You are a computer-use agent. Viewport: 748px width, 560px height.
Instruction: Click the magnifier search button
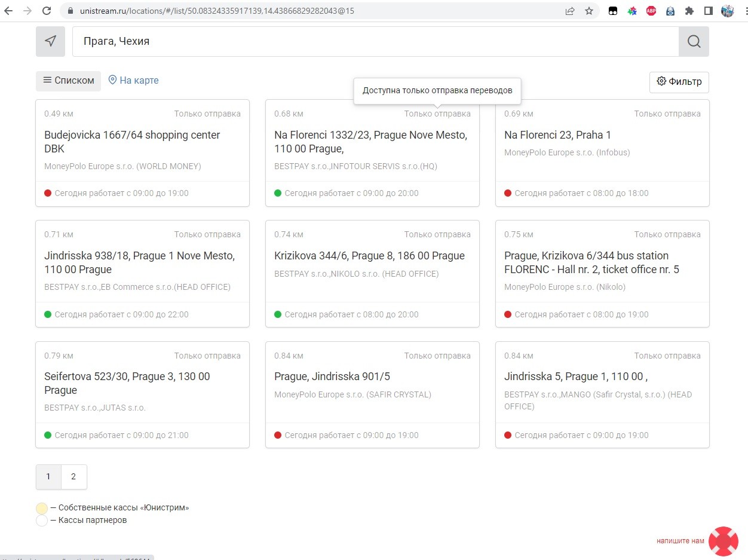coord(694,41)
